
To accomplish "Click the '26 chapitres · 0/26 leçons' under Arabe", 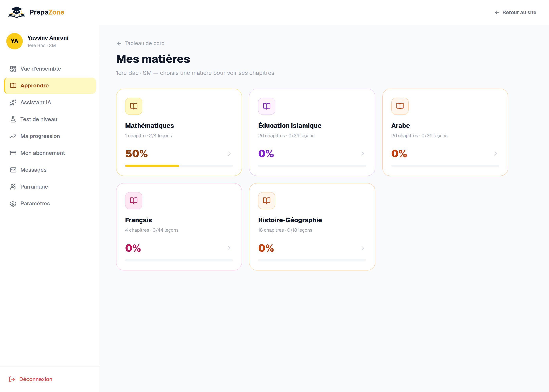I will pos(419,136).
